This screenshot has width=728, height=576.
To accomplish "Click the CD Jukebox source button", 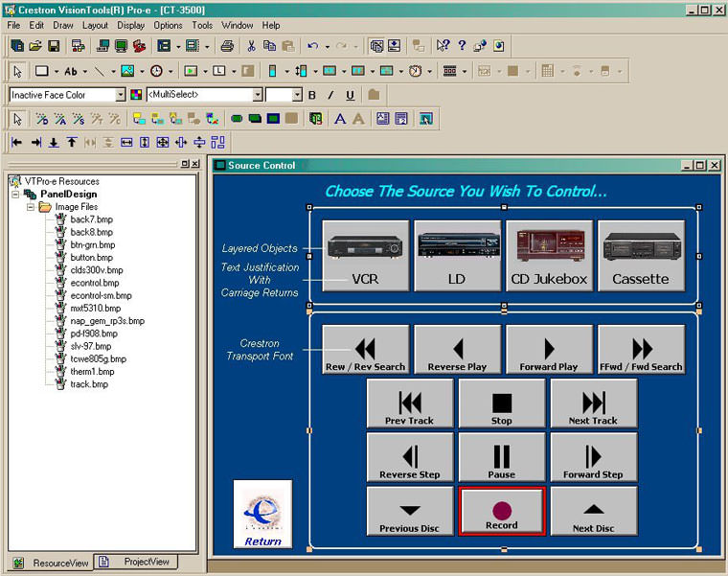I will (549, 256).
